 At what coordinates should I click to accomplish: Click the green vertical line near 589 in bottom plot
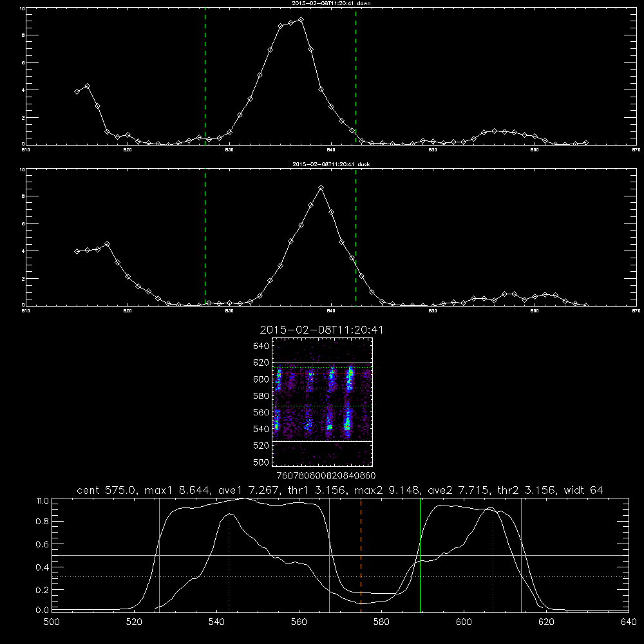420,554
